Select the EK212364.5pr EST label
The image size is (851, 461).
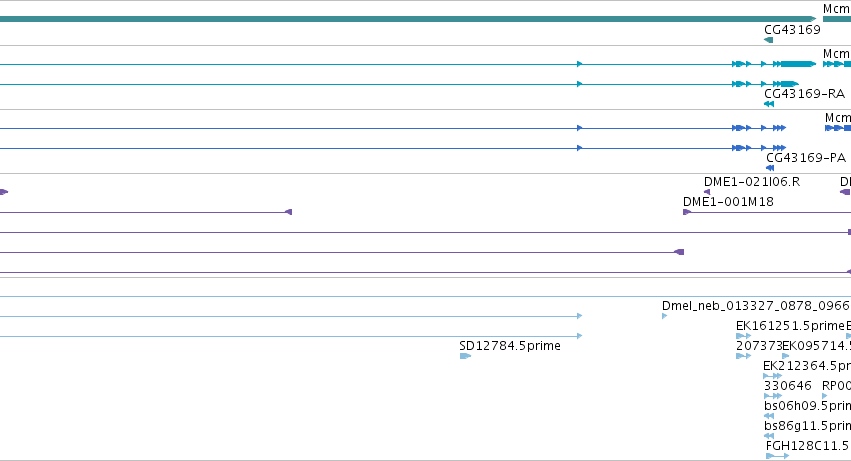pos(807,366)
